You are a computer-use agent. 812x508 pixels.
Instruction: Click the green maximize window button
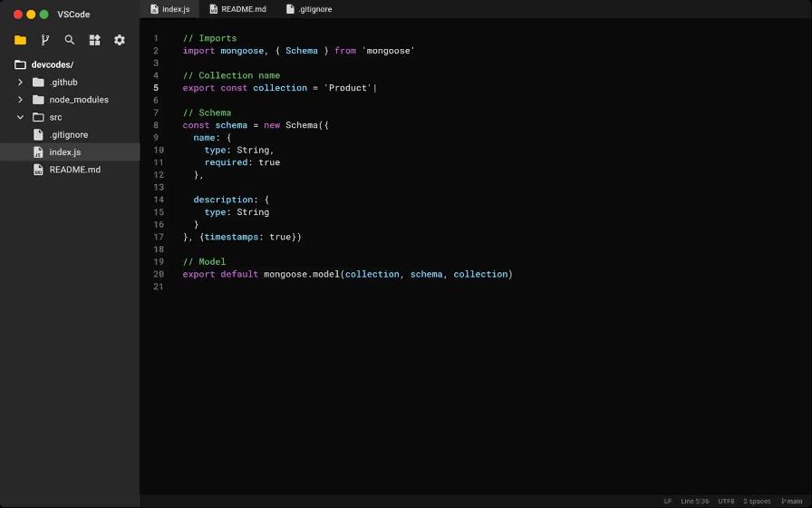[x=44, y=15]
